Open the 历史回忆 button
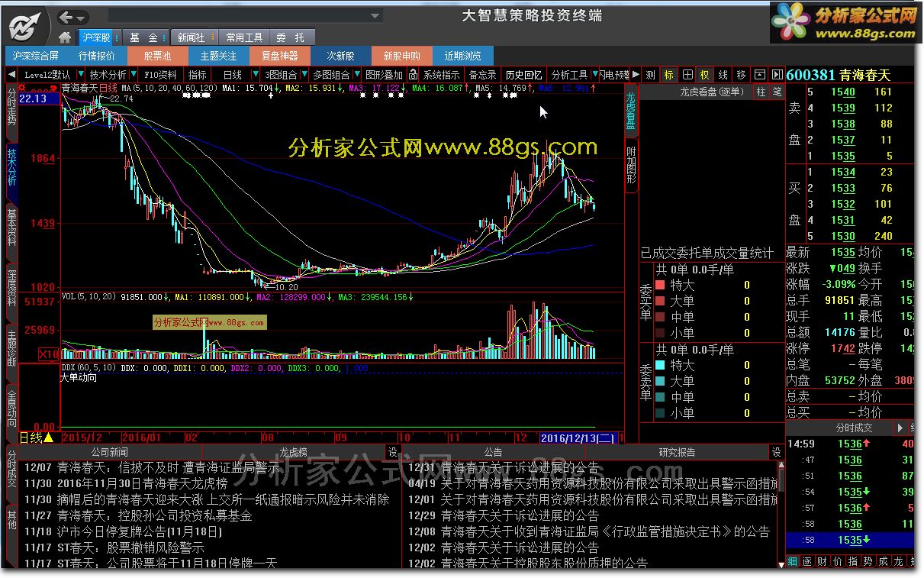Viewport: 924px width, 578px height. (523, 75)
